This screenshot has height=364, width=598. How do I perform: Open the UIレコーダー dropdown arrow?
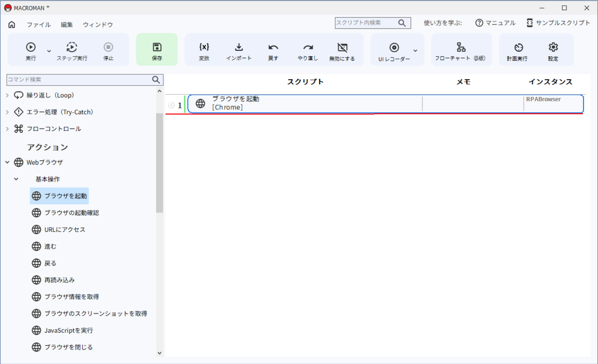415,50
